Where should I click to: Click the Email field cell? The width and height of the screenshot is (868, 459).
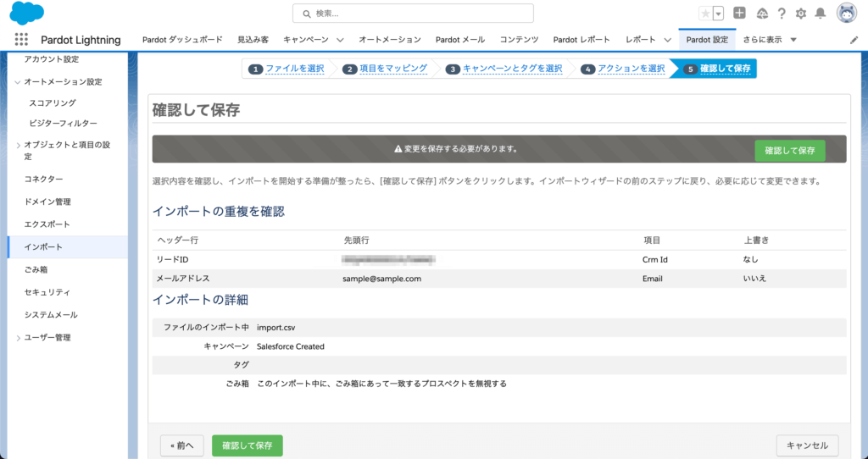point(653,279)
